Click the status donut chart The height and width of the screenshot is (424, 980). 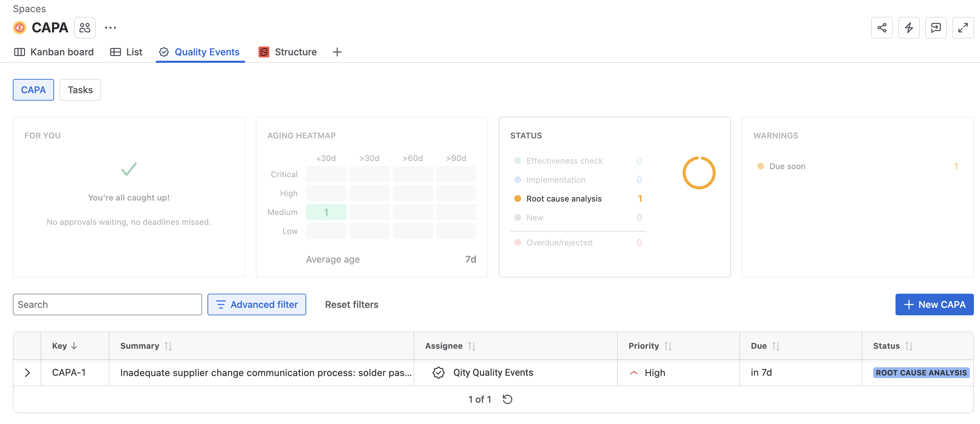699,173
